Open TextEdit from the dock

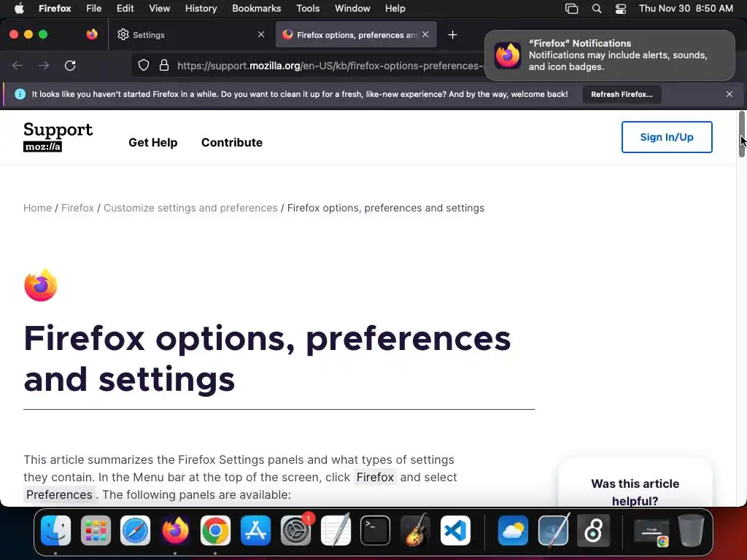coord(336,530)
